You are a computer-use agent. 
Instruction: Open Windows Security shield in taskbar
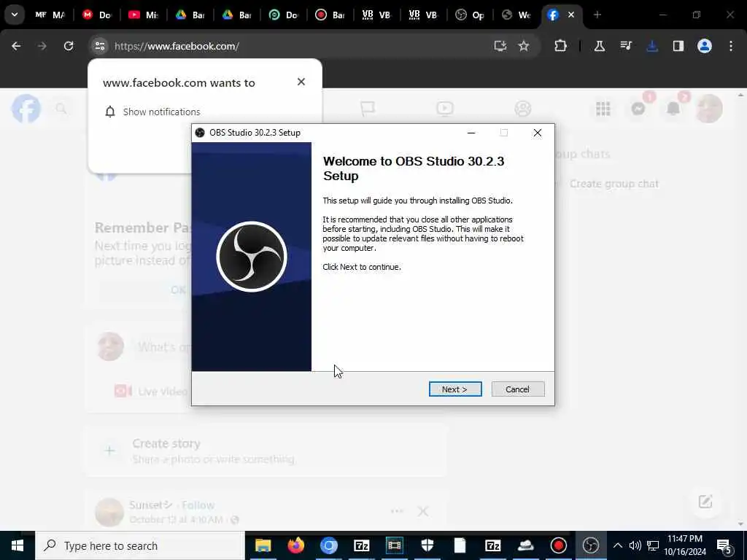(x=427, y=545)
